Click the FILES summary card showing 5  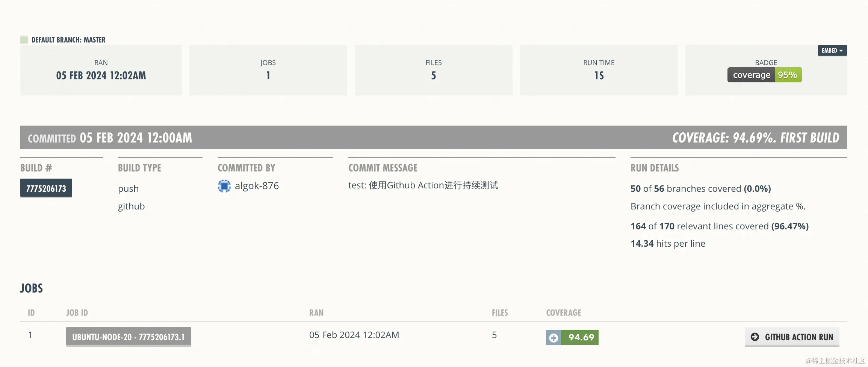point(433,70)
